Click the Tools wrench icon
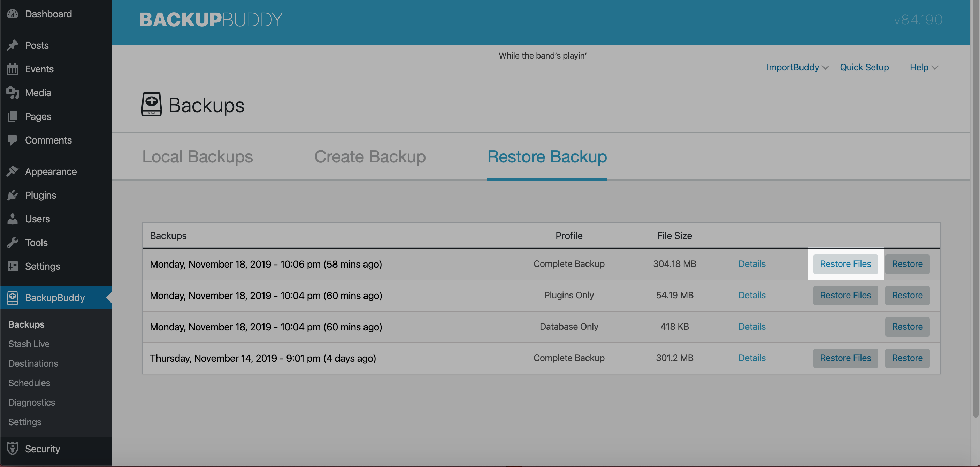This screenshot has height=467, width=980. point(13,243)
